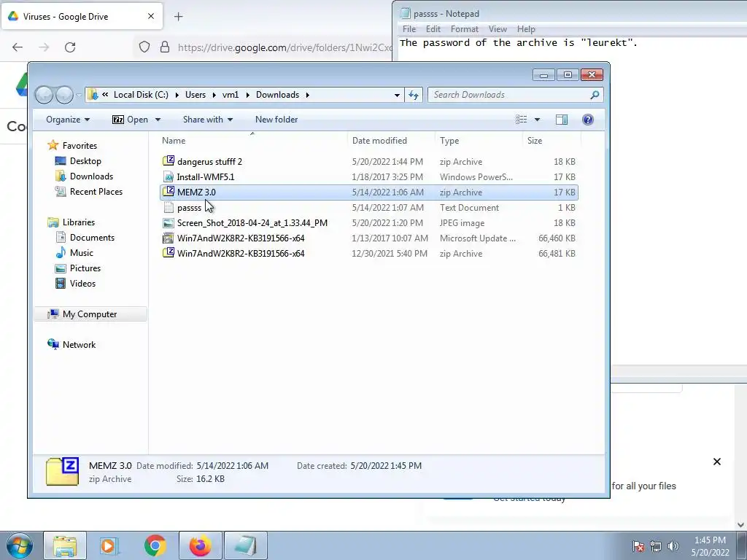747x560 pixels.
Task: Show the preview pane
Action: [x=562, y=120]
